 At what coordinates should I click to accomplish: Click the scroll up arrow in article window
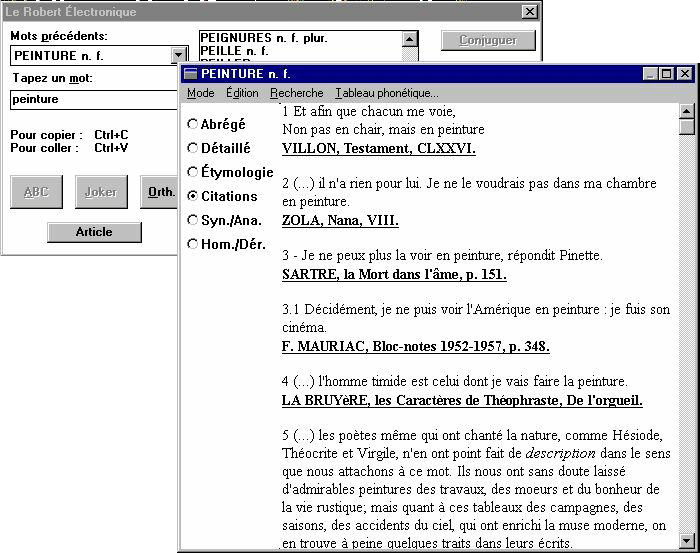coord(686,110)
